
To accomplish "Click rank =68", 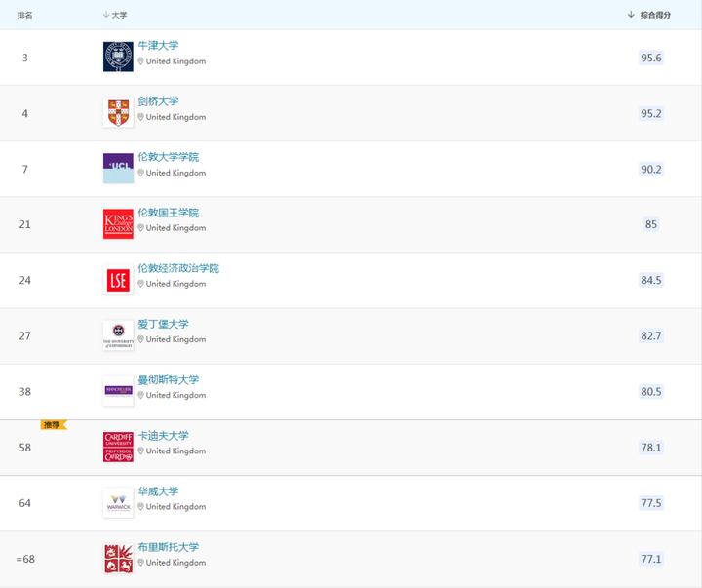I will 25,559.
